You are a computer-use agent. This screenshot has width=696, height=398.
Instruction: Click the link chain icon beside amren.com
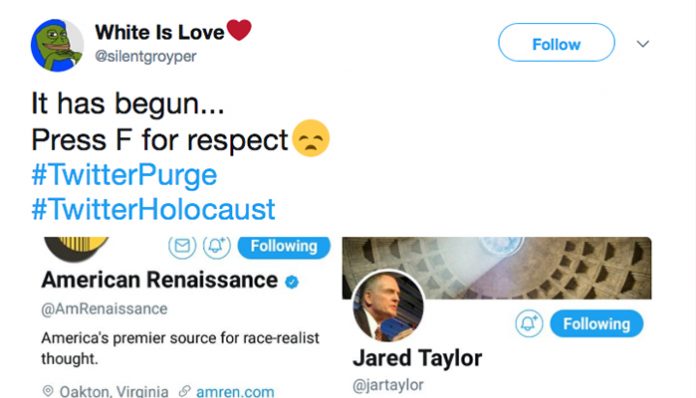pyautogui.click(x=185, y=391)
